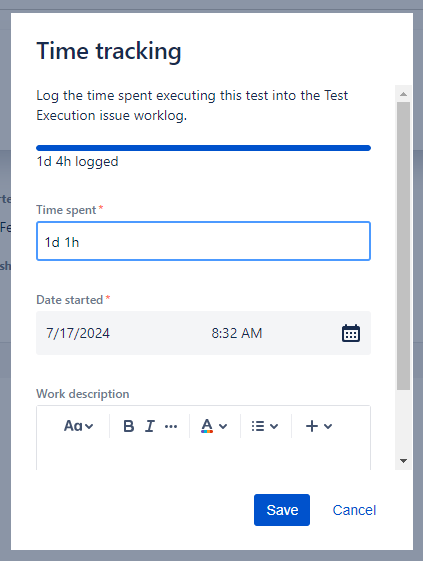Open the calendar date picker icon
This screenshot has width=423, height=561.
coord(351,333)
